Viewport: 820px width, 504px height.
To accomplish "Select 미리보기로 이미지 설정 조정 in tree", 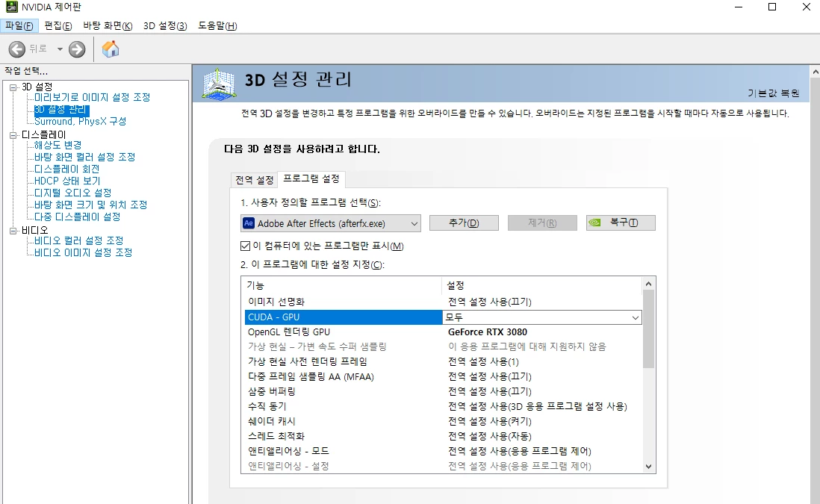I will [x=92, y=97].
